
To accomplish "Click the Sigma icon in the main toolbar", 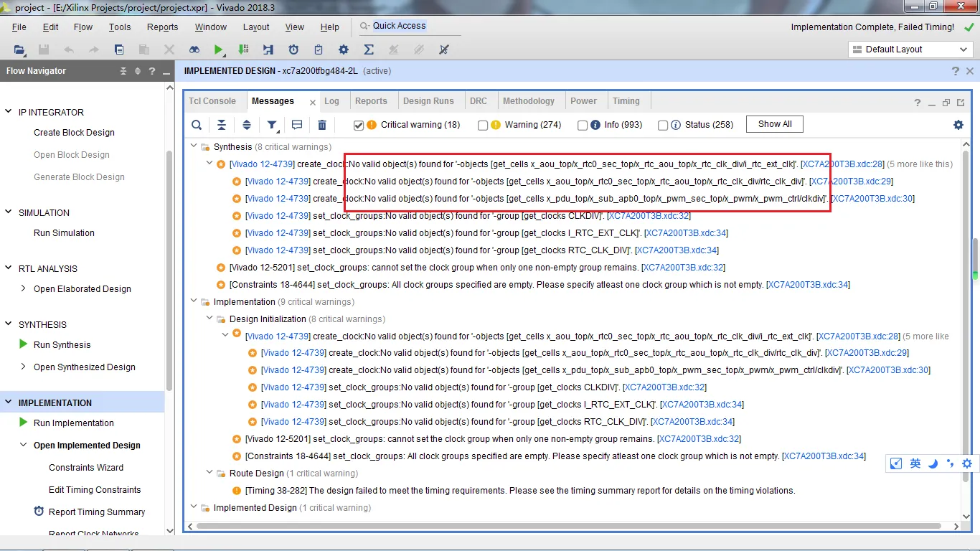I will point(369,50).
